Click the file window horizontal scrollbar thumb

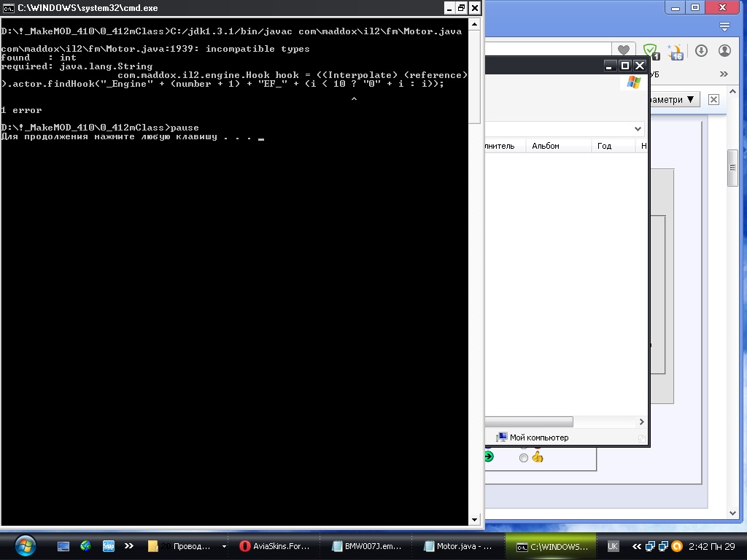click(529, 422)
